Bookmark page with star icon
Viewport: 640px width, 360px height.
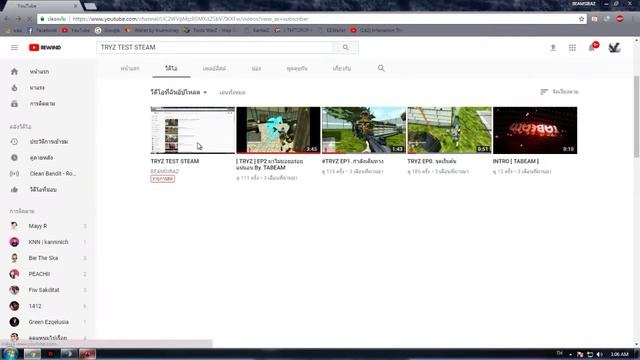(x=581, y=19)
